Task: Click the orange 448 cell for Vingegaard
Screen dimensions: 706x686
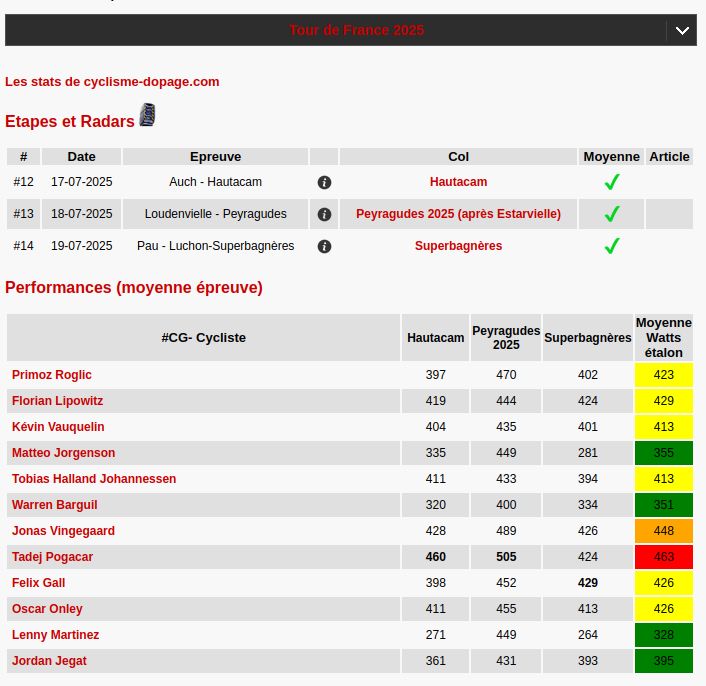Action: (x=664, y=531)
